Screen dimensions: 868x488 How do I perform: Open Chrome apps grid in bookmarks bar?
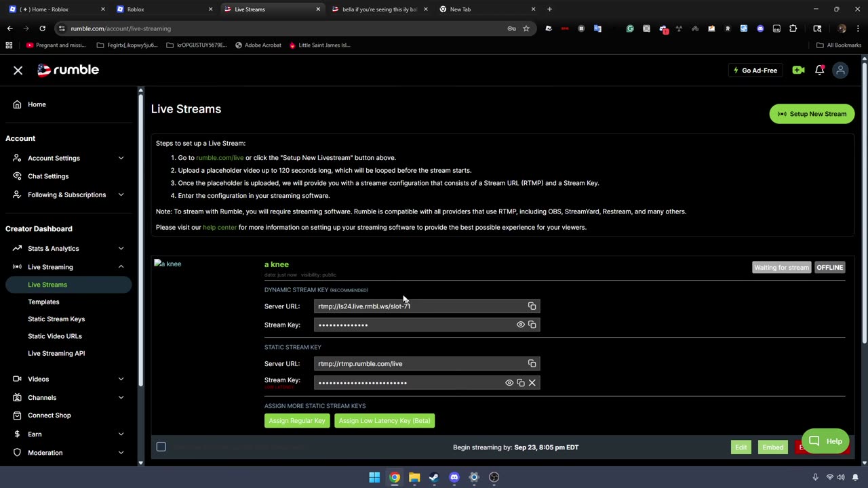click(x=9, y=45)
